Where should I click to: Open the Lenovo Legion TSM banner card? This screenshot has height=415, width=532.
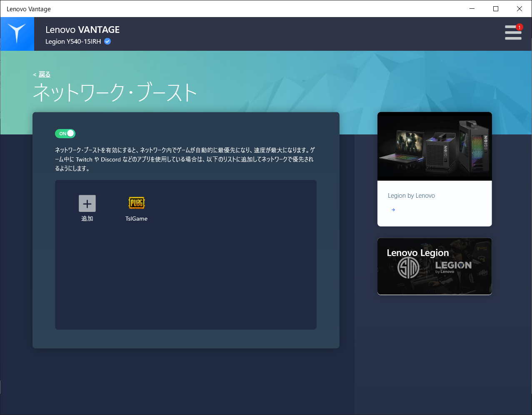coord(435,266)
